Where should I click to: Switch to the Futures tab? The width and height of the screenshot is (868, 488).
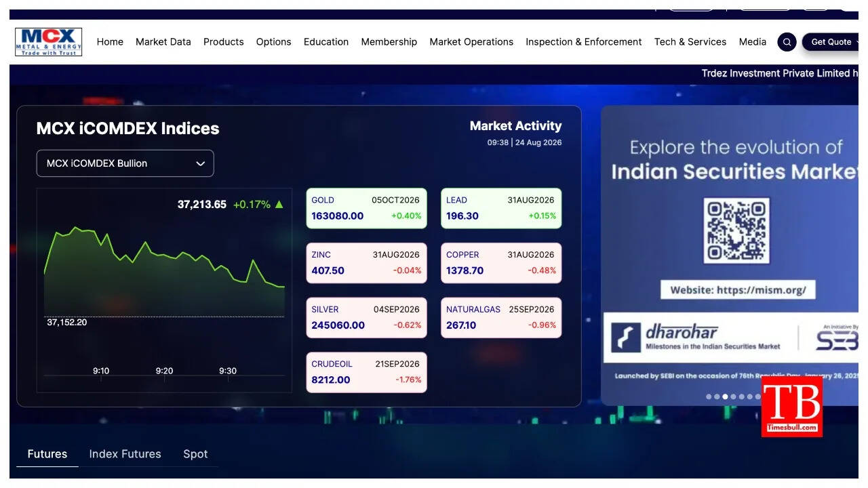47,454
